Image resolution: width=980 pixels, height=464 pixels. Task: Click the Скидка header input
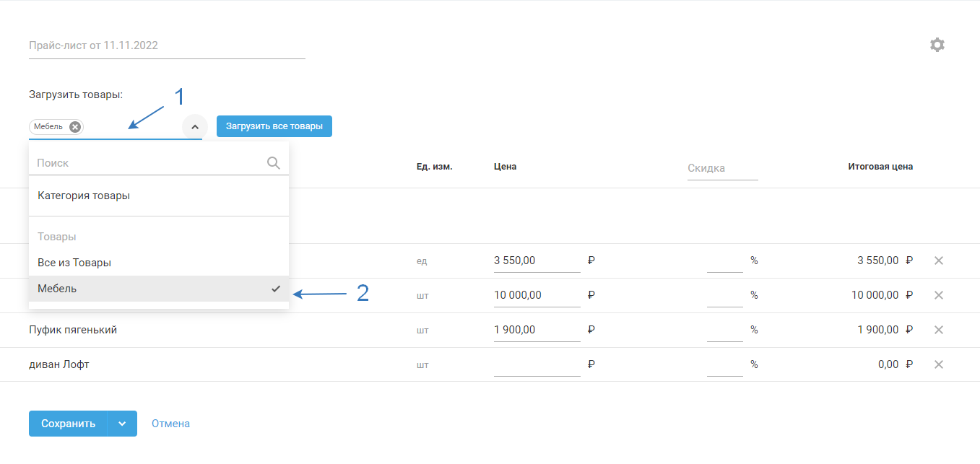point(722,168)
